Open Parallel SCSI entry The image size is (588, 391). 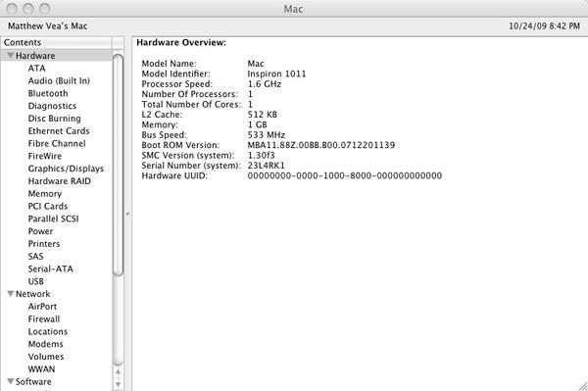click(x=53, y=219)
